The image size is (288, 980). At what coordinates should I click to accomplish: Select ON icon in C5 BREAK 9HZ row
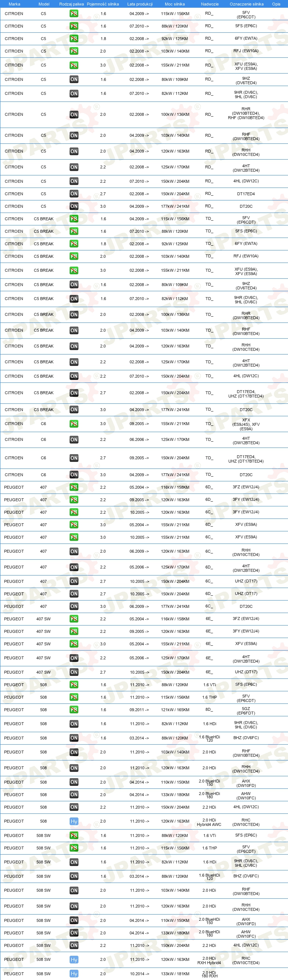(x=74, y=285)
